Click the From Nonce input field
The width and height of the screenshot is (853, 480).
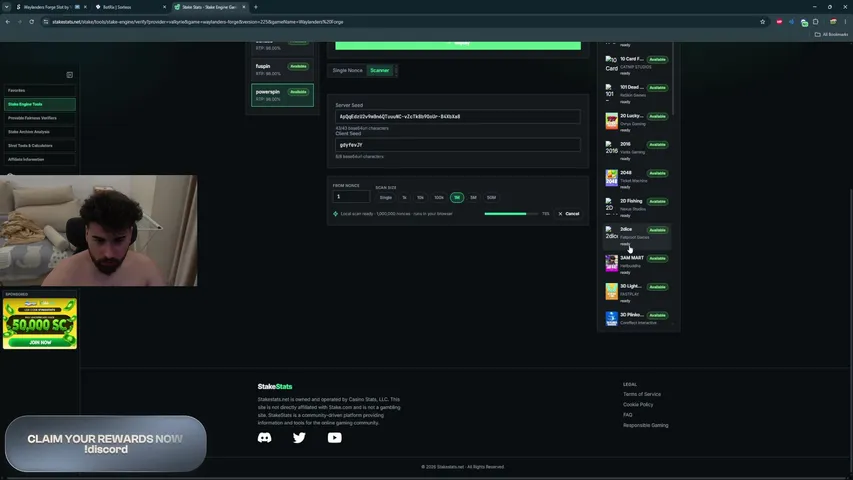pos(351,196)
